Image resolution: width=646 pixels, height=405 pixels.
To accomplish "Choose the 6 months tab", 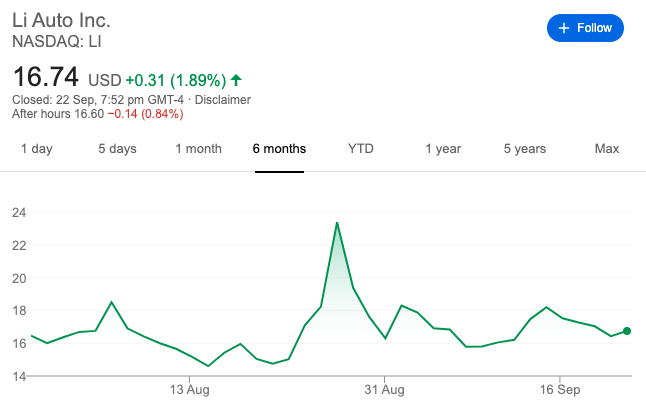I will (279, 149).
